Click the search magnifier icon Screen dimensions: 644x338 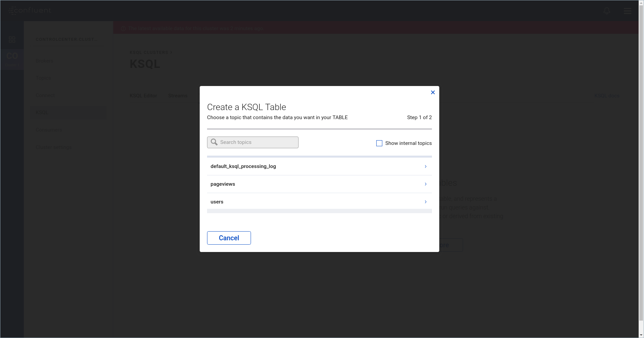tap(214, 142)
